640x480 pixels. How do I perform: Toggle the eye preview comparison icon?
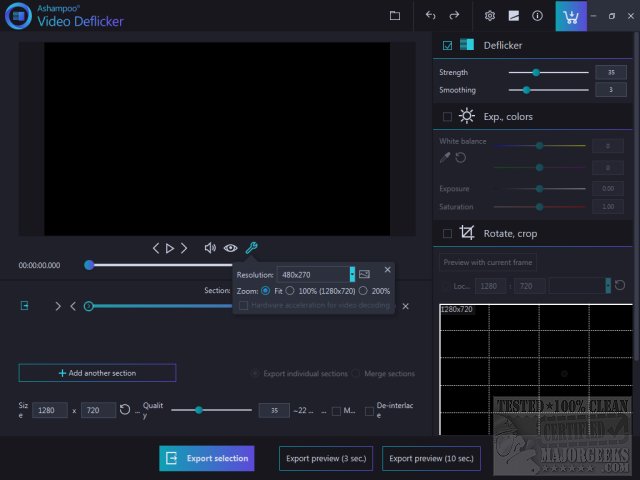[231, 248]
